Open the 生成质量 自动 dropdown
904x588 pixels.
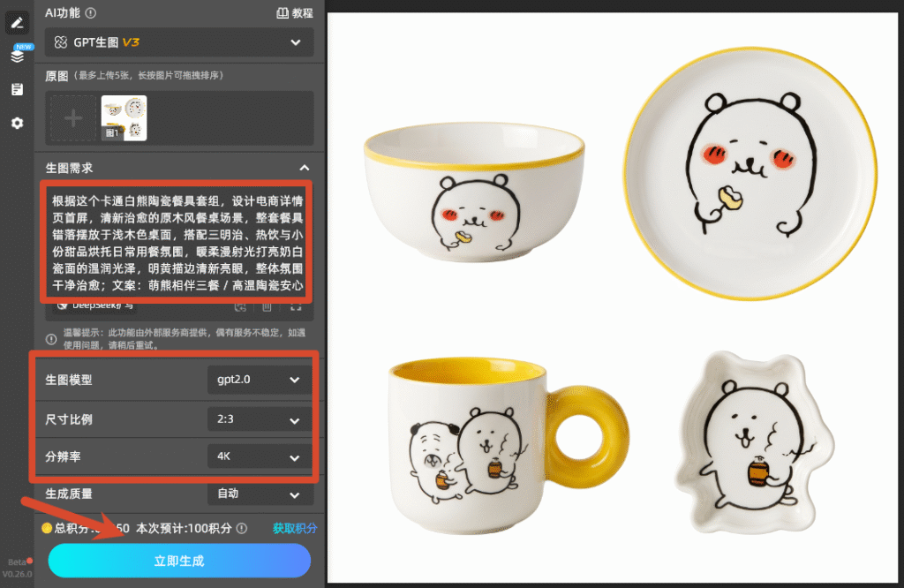click(x=260, y=494)
